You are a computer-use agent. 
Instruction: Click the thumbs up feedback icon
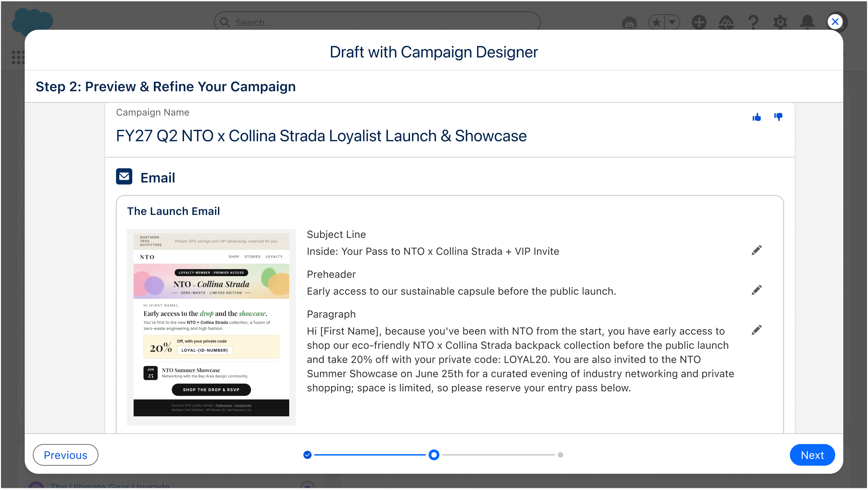pyautogui.click(x=757, y=117)
